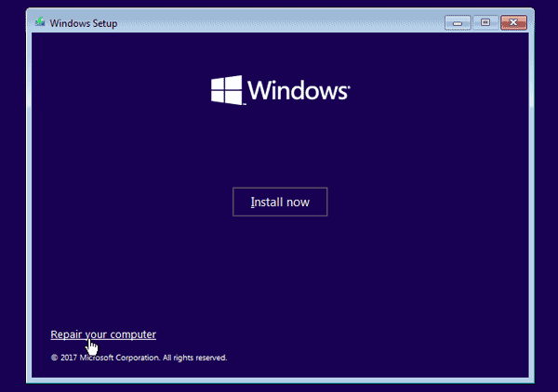This screenshot has width=558, height=392.
Task: Click the 2017 Microsoft Corporation copyright text
Action: pos(139,358)
